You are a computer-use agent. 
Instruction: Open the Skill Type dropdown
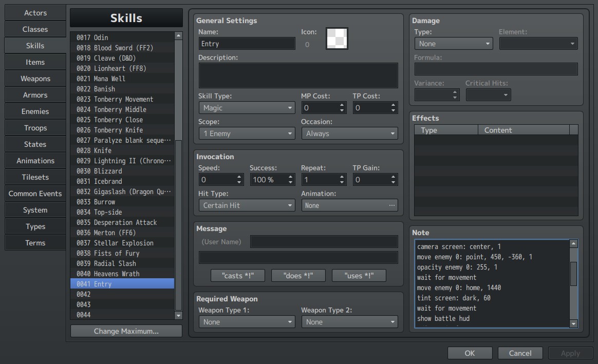click(x=247, y=108)
